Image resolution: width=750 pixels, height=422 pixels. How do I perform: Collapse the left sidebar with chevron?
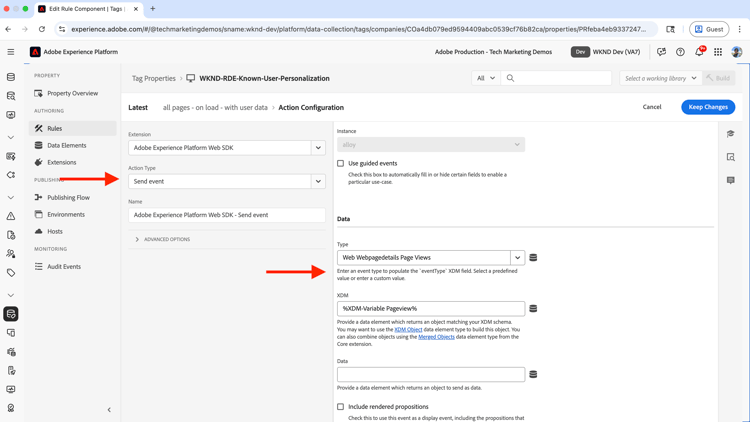tap(109, 410)
